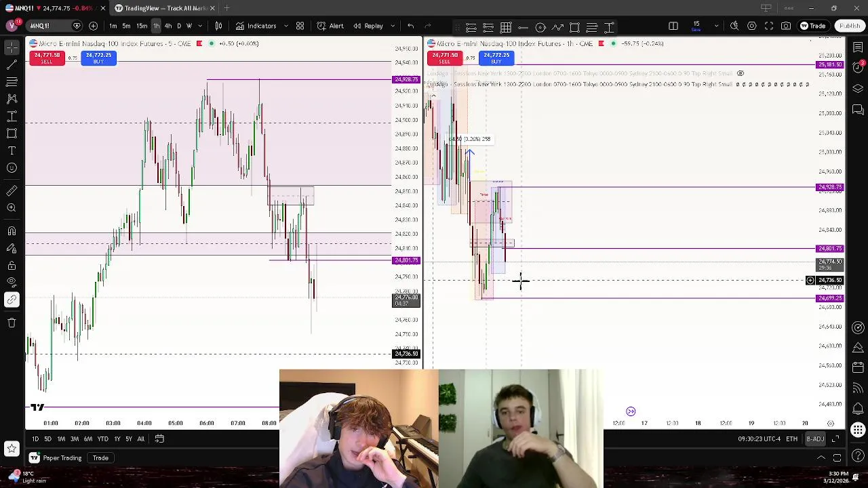868x488 pixels.
Task: Undo the last chart action
Action: 410,26
